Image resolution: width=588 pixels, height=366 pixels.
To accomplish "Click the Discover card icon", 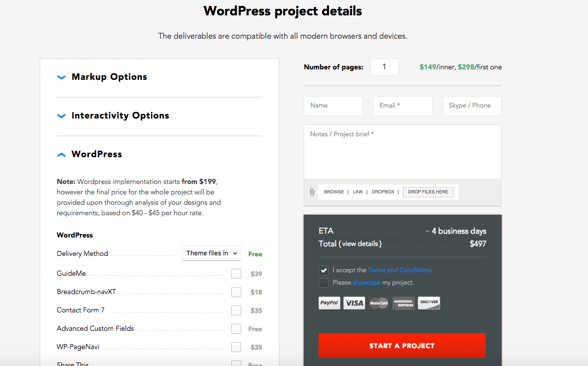I will [x=429, y=303].
